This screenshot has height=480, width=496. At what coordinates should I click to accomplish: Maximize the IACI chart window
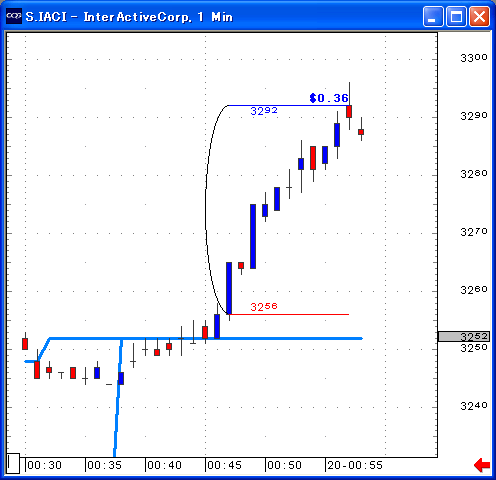[456, 16]
